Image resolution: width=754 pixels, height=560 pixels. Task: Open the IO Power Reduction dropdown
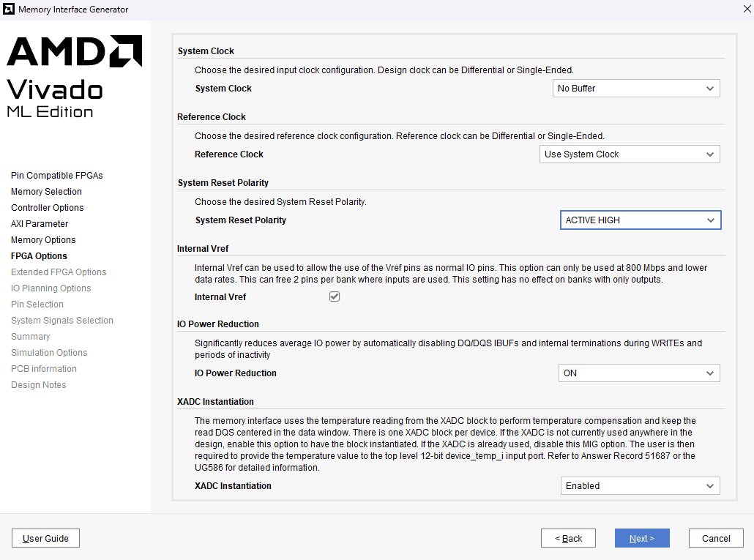638,373
